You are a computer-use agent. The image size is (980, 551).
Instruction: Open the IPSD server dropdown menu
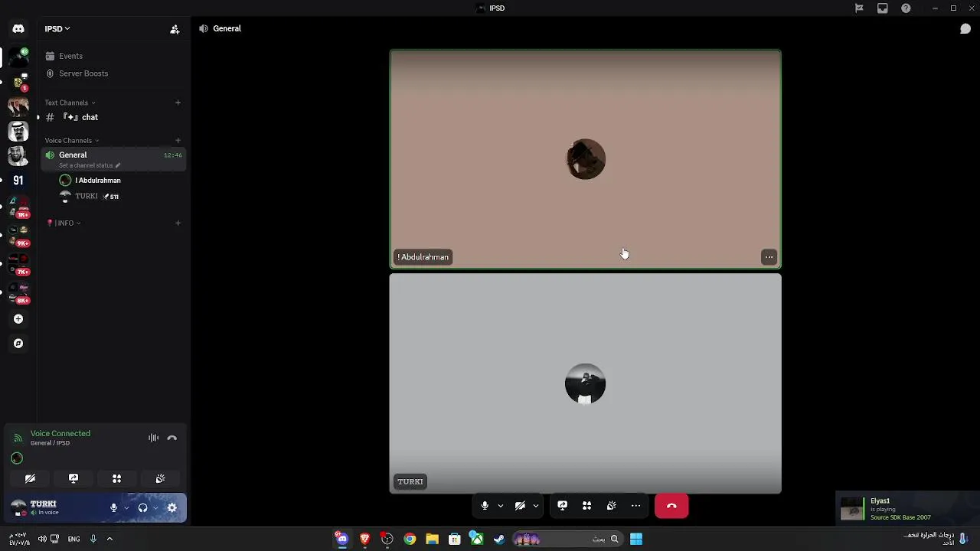click(x=57, y=29)
